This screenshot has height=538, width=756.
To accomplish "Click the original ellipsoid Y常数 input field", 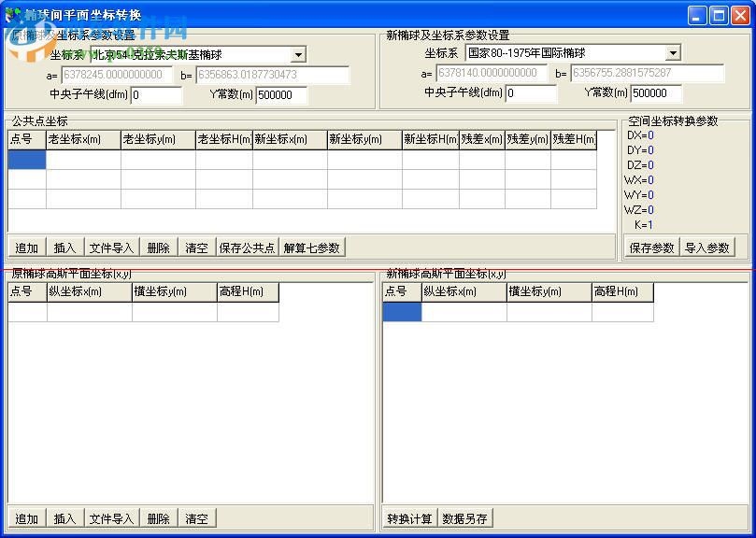I will (x=281, y=95).
